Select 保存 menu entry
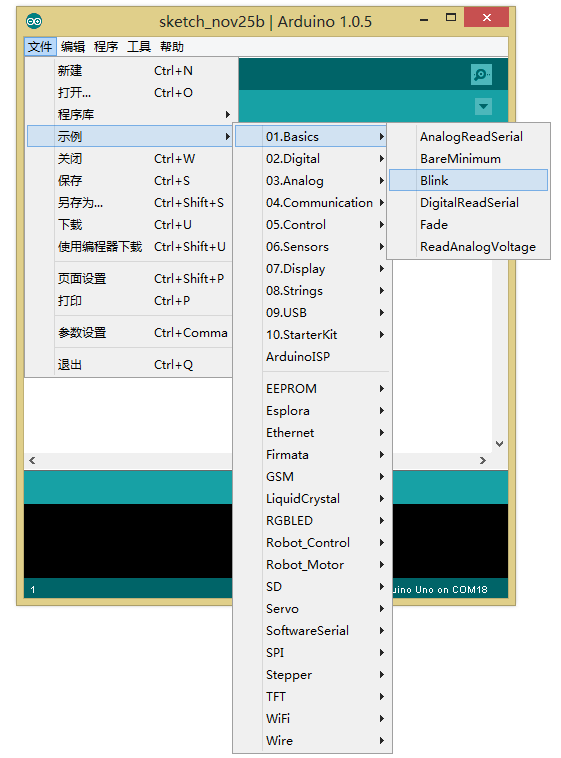This screenshot has height=758, width=561. click(129, 180)
